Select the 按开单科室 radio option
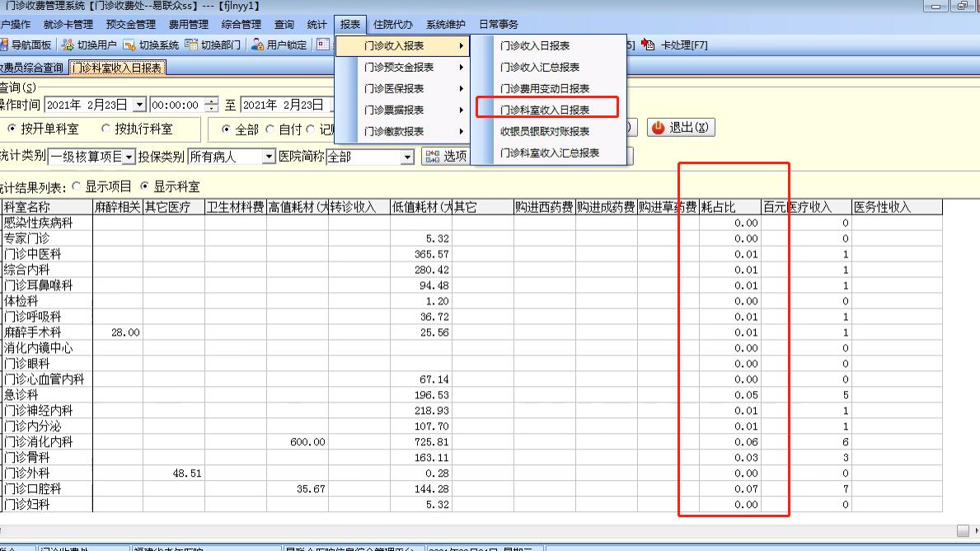 12,128
